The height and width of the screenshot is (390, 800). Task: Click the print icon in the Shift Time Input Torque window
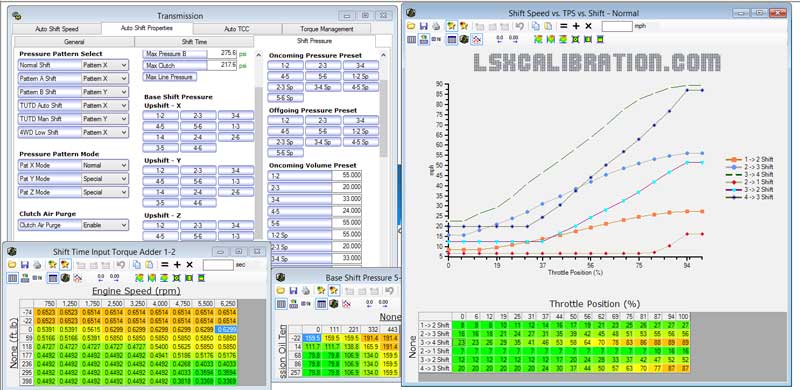(37, 264)
